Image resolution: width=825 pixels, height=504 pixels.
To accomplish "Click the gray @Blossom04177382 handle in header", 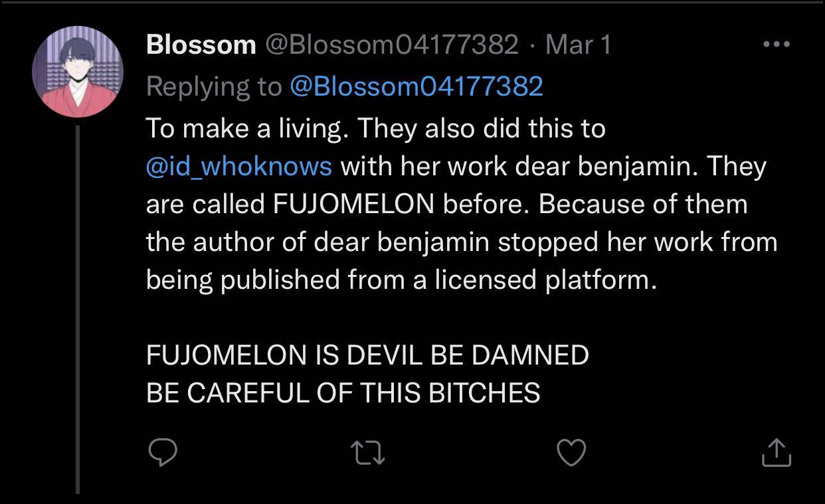I will [392, 44].
